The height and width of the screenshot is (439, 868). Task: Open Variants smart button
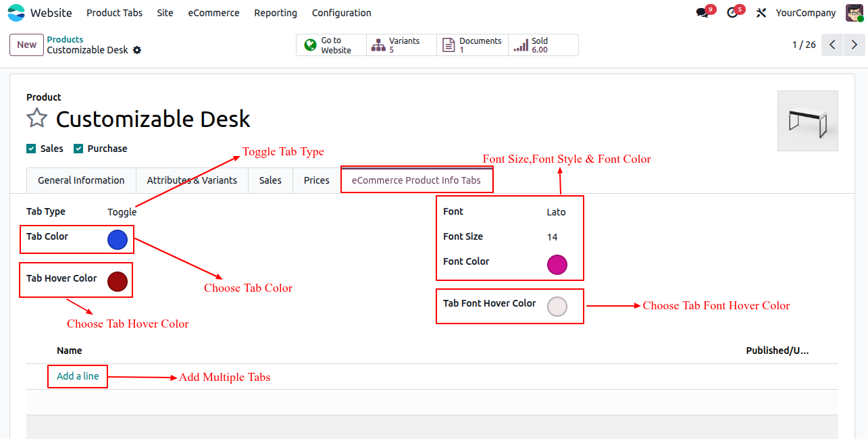402,45
